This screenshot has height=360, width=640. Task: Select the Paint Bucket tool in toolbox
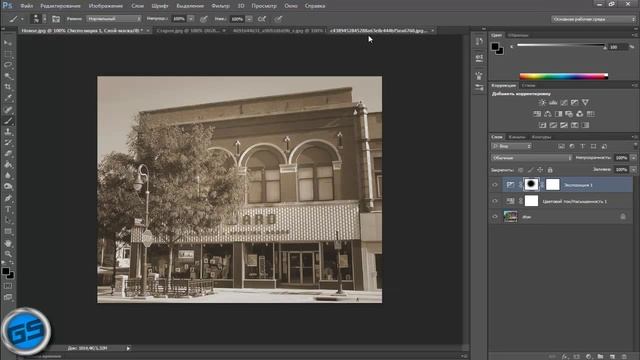click(8, 164)
